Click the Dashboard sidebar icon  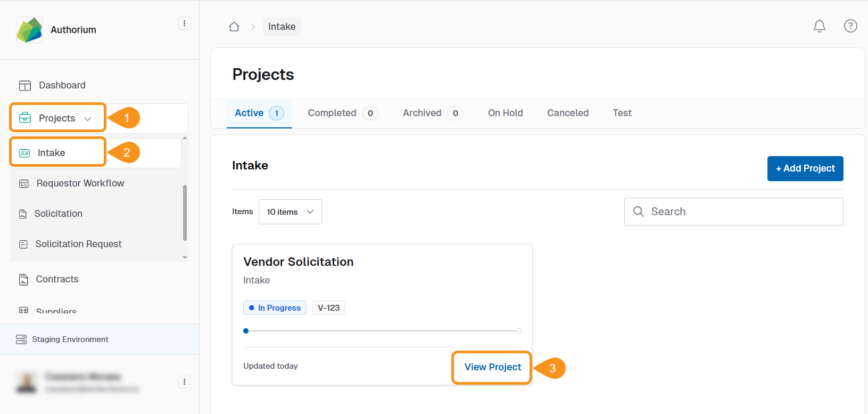pyautogui.click(x=25, y=86)
